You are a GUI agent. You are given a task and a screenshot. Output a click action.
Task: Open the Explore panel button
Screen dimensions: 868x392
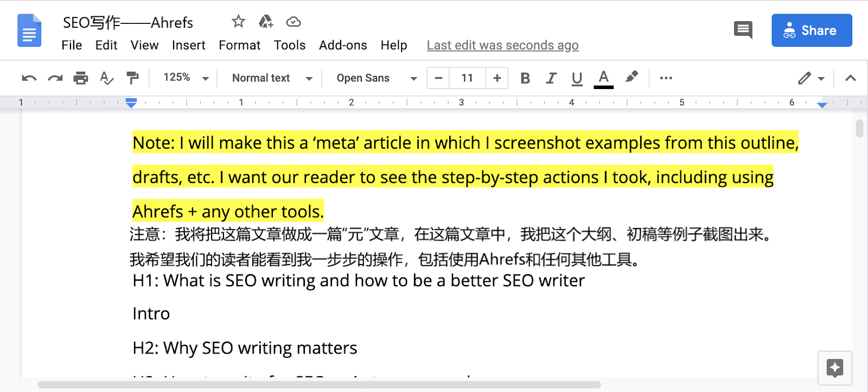835,368
